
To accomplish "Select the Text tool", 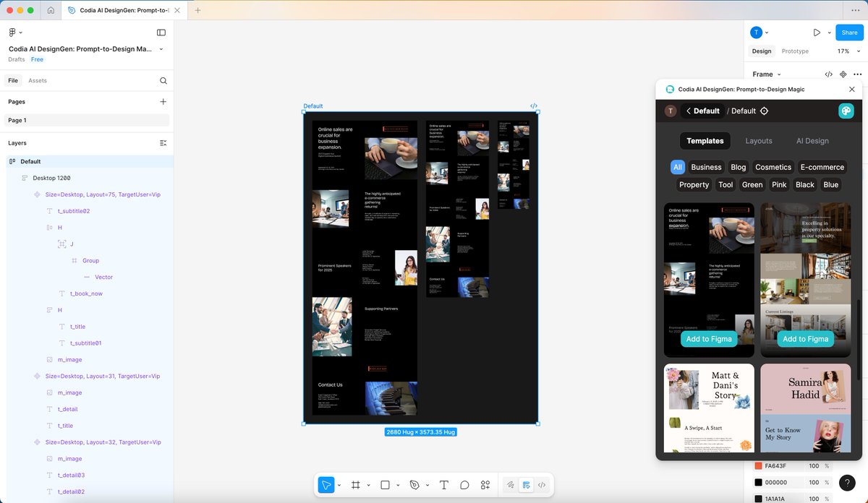I will (x=444, y=485).
